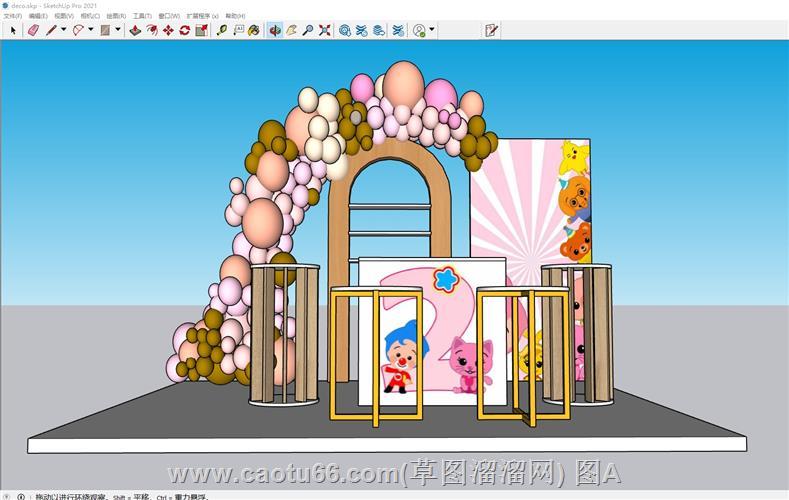Open the 工具(T) Tools menu

(x=142, y=16)
